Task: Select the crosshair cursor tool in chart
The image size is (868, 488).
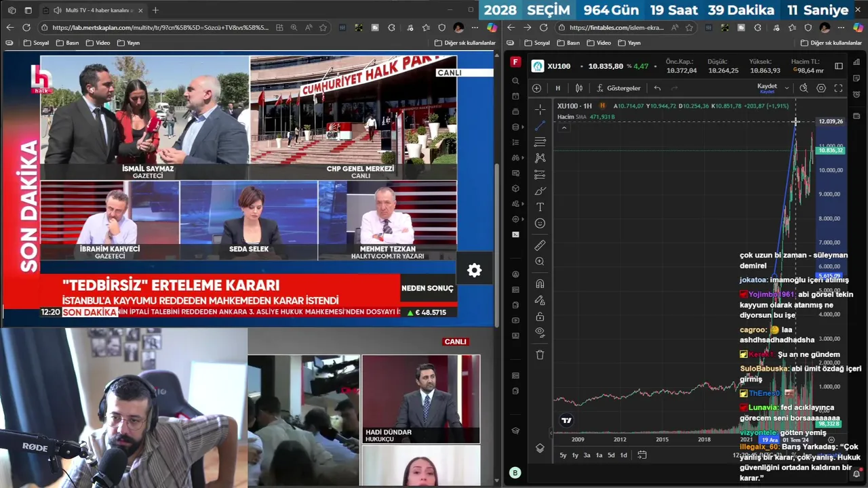Action: [x=540, y=108]
